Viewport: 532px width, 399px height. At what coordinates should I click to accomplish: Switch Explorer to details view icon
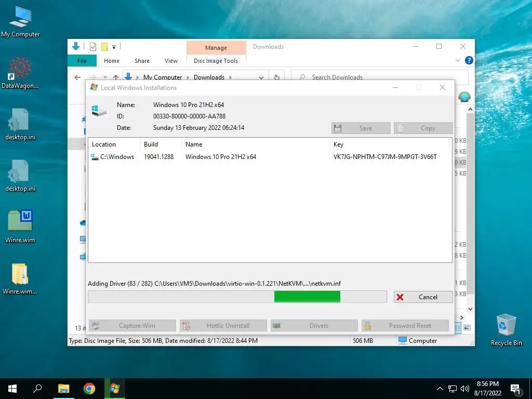tap(458, 327)
